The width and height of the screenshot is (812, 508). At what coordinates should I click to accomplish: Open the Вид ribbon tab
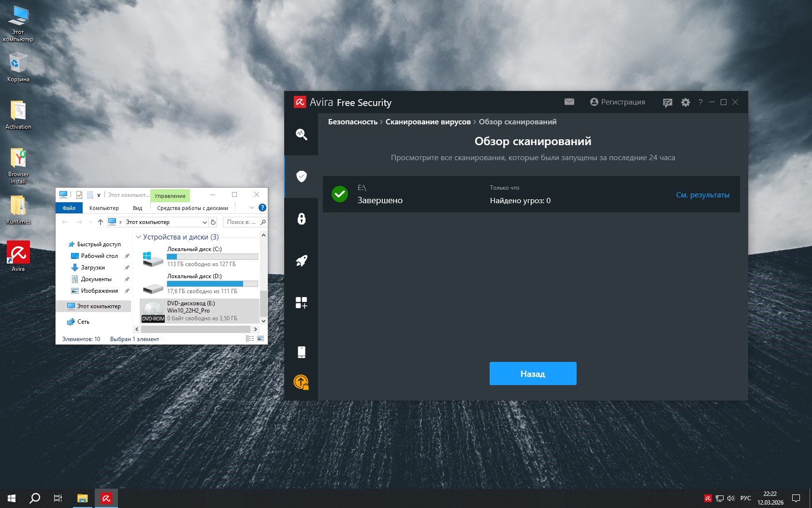pyautogui.click(x=138, y=208)
